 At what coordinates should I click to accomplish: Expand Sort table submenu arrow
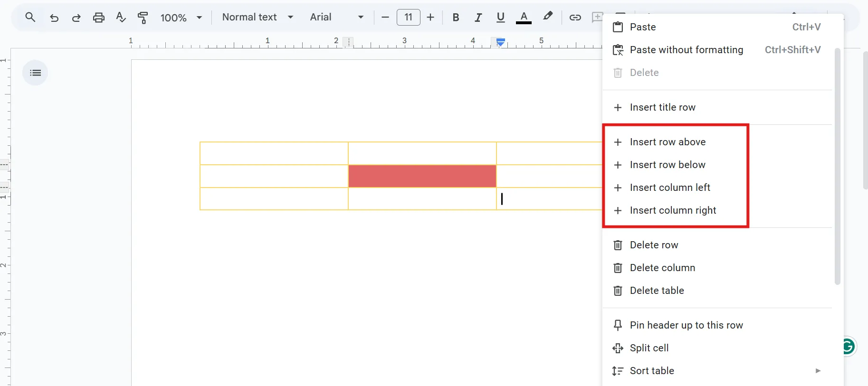[818, 371]
